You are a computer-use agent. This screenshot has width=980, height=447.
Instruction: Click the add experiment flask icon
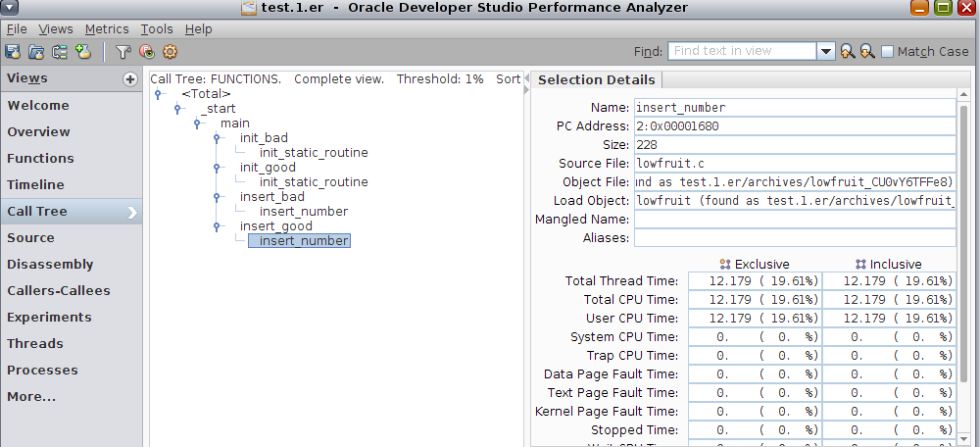(x=83, y=52)
